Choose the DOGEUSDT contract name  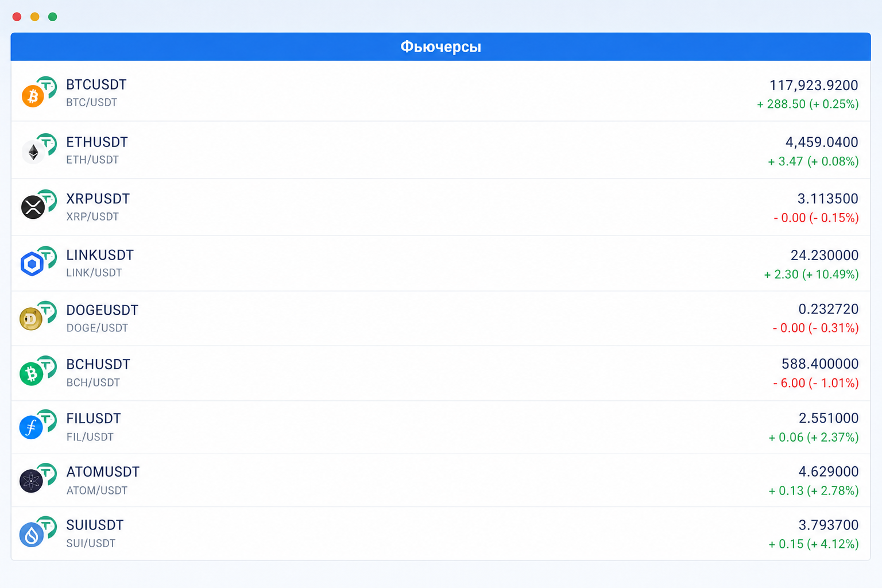pos(102,310)
